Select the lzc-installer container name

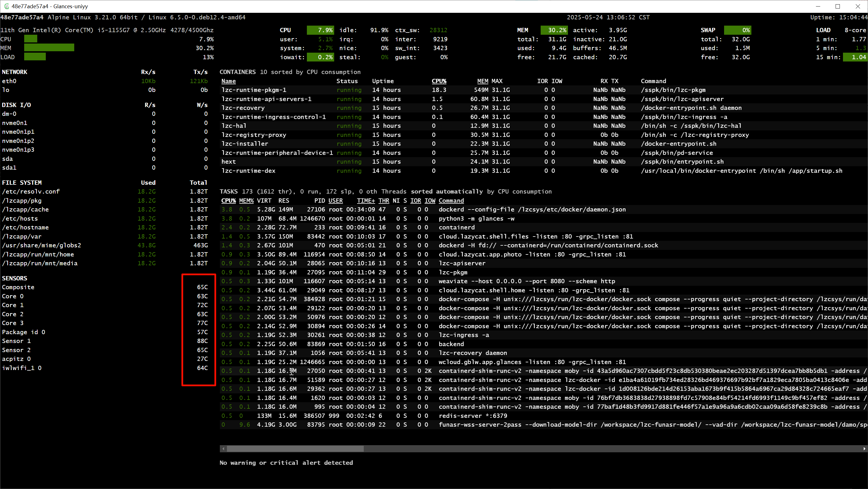[x=245, y=144]
